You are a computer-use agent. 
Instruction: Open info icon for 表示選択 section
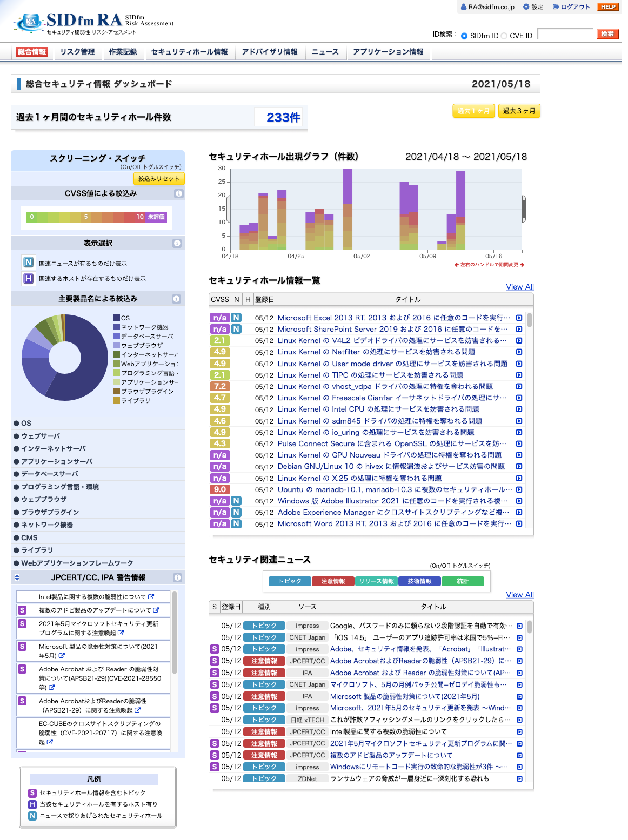[x=177, y=243]
